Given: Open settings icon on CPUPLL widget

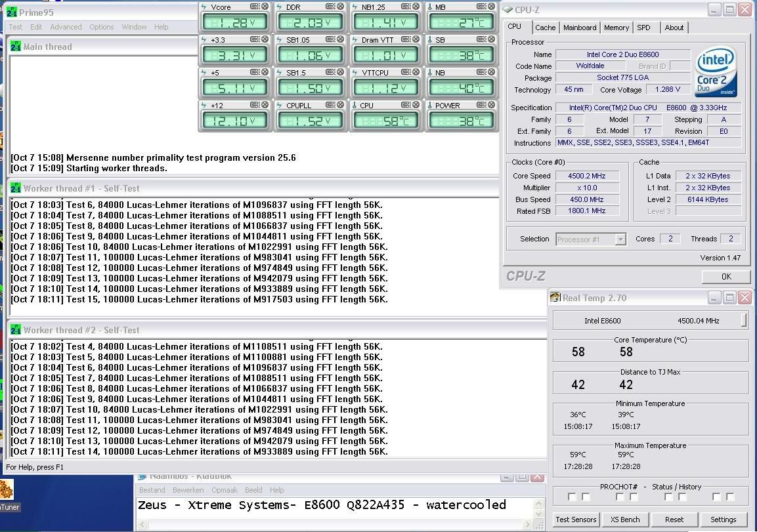Looking at the screenshot, I should [330, 105].
